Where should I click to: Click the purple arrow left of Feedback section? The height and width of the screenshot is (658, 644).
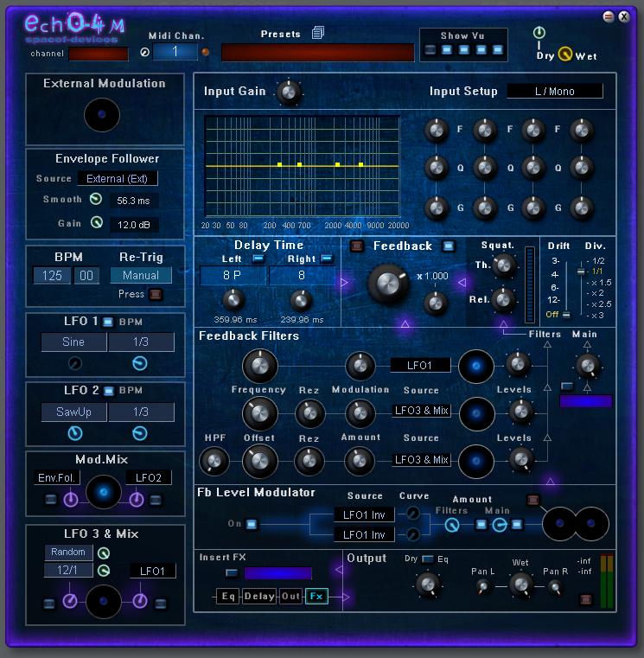pyautogui.click(x=344, y=282)
